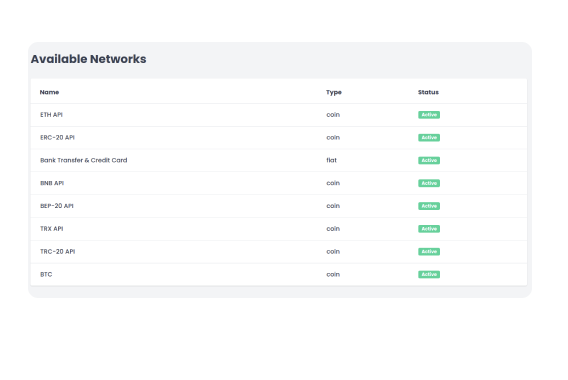
Task: Click Active badge in BEP-20 API row
Action: [x=429, y=206]
